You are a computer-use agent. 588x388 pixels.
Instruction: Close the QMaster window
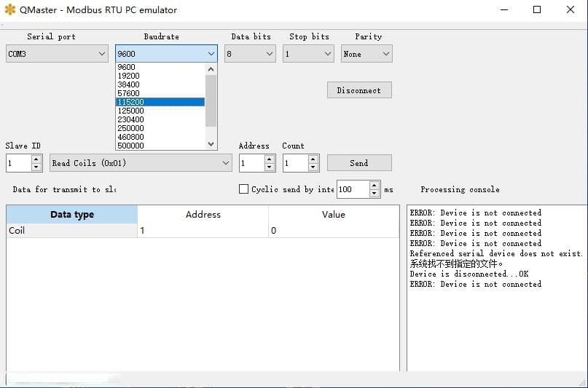(571, 9)
